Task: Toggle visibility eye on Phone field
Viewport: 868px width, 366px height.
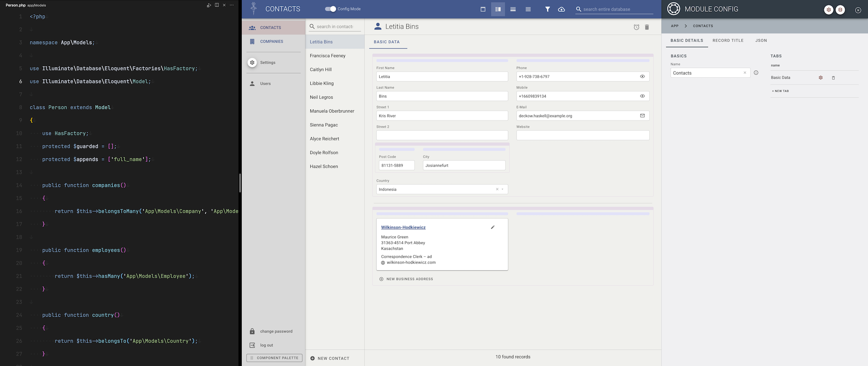Action: (x=642, y=76)
